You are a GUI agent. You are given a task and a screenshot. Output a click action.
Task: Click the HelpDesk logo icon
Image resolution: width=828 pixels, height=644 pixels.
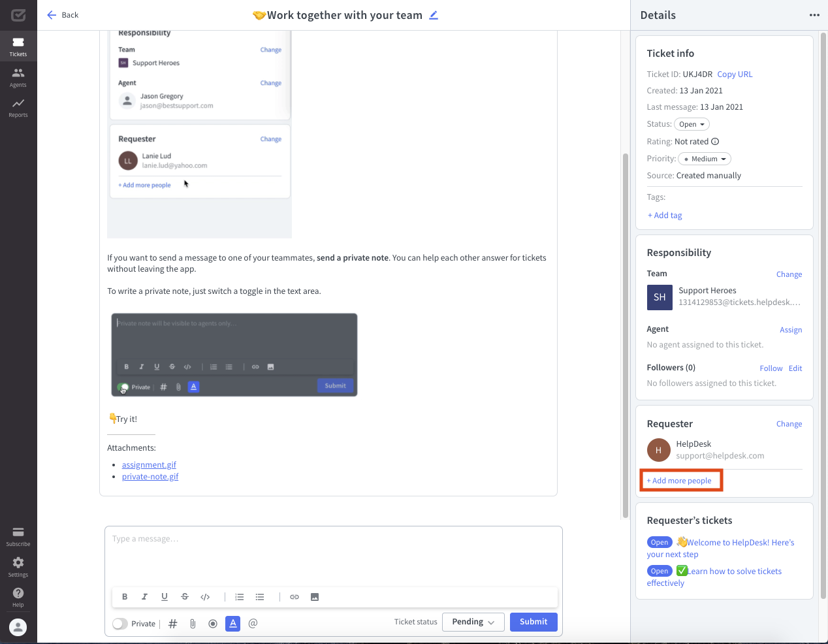(x=18, y=14)
